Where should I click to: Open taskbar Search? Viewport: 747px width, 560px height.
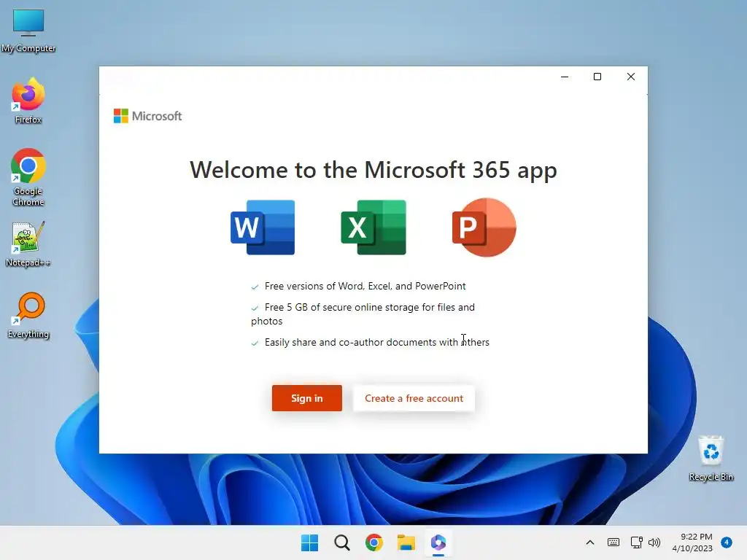[342, 542]
